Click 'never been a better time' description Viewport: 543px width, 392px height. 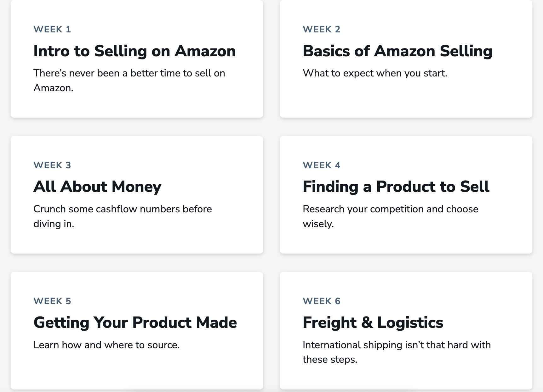[x=129, y=81]
